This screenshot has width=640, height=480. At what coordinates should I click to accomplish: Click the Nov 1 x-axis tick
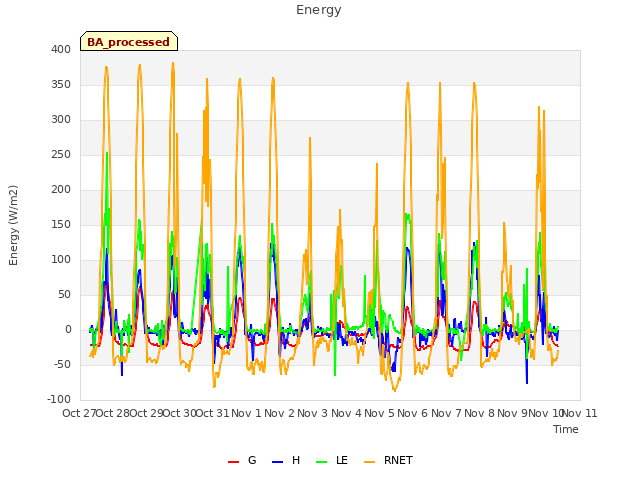(246, 413)
